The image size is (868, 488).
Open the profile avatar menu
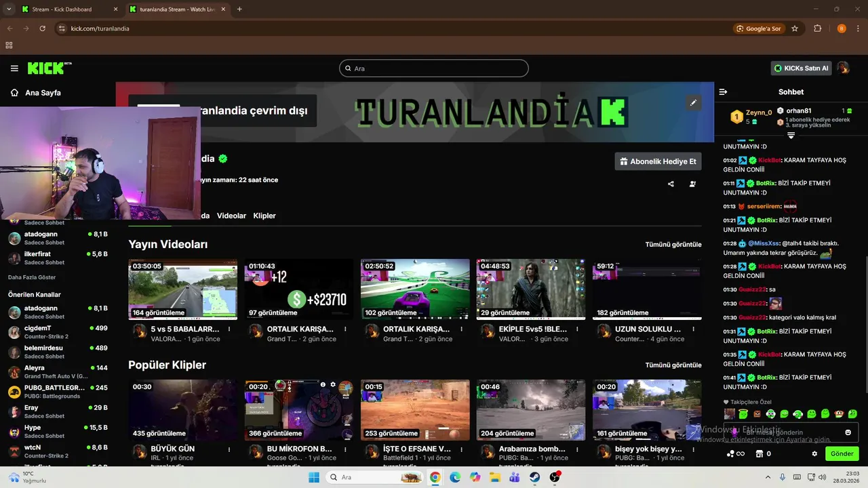pyautogui.click(x=843, y=68)
